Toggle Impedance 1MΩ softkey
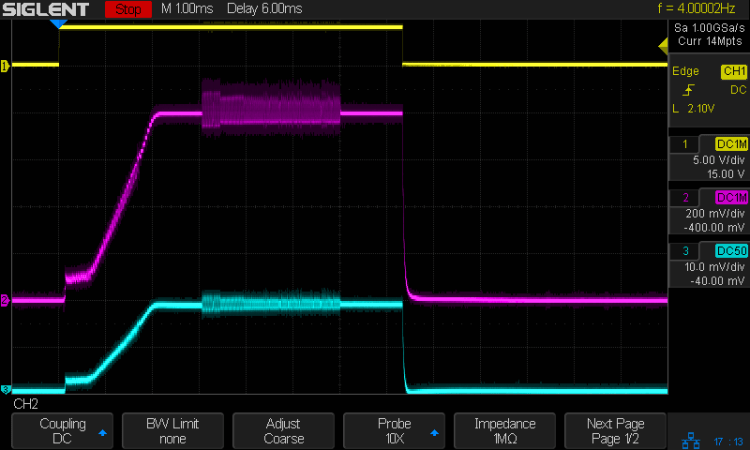 [x=505, y=431]
